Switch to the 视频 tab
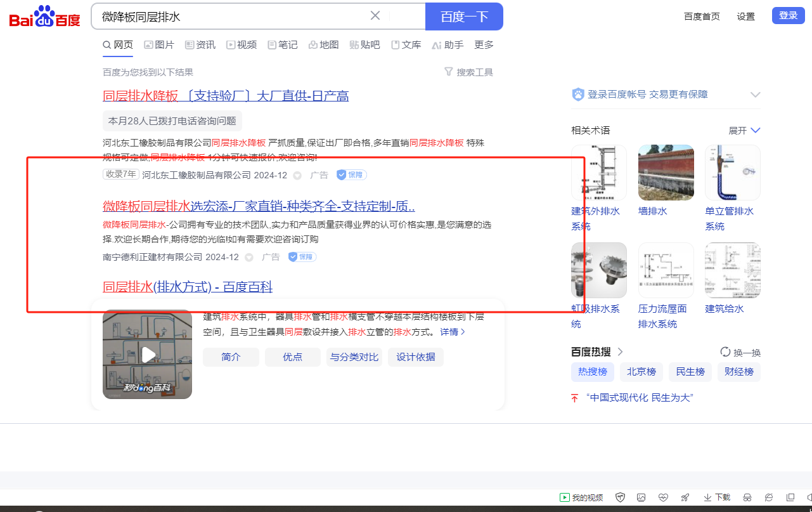This screenshot has height=512, width=812. tap(242, 45)
